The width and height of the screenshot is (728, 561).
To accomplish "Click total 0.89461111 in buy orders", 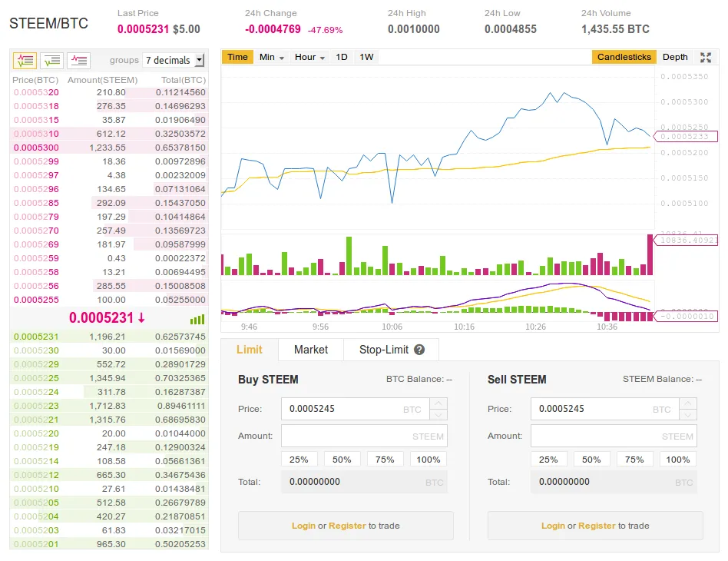I will (x=181, y=406).
